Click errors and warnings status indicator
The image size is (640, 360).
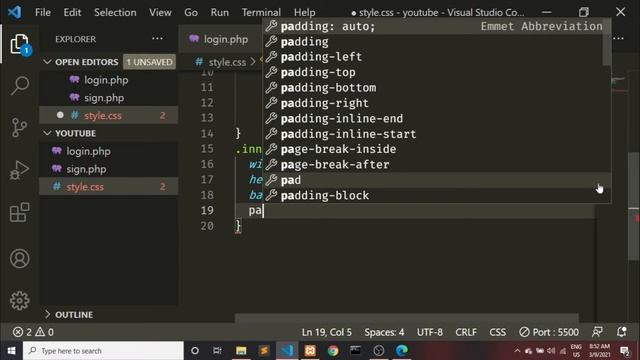coord(33,332)
